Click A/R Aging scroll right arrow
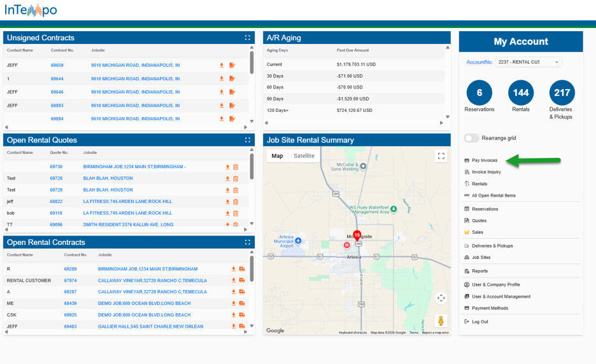The image size is (596, 364). [x=441, y=123]
